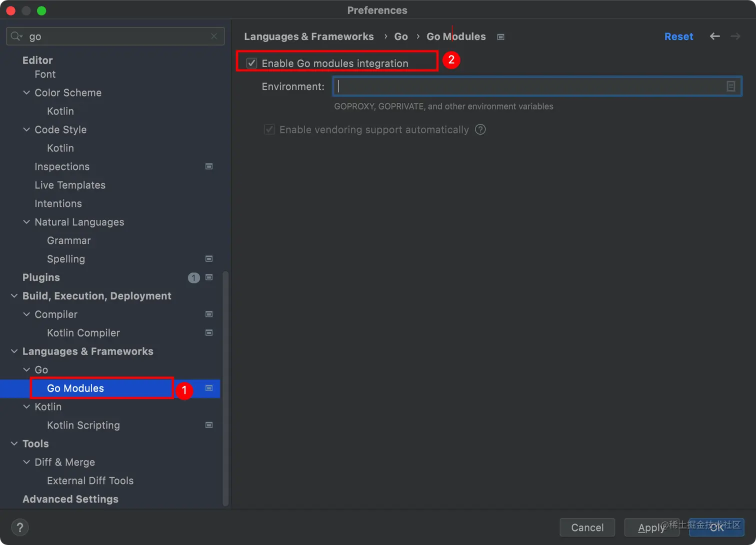Click project-level icon beside Plugins
Viewport: 756px width, 545px height.
tap(209, 277)
